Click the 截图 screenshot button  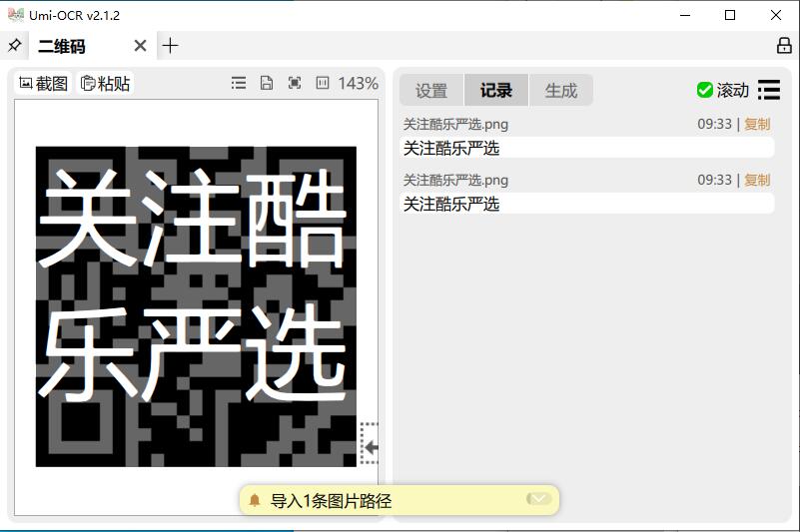tap(43, 83)
